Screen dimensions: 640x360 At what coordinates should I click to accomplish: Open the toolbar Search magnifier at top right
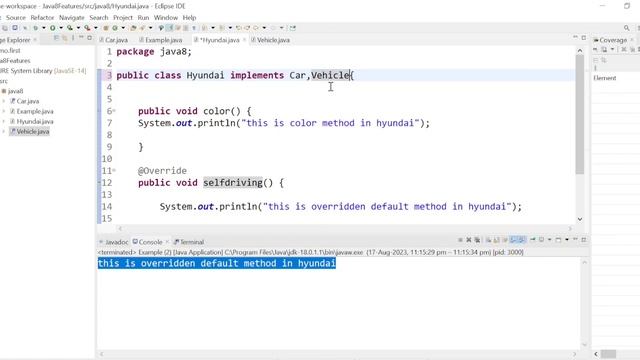click(627, 28)
